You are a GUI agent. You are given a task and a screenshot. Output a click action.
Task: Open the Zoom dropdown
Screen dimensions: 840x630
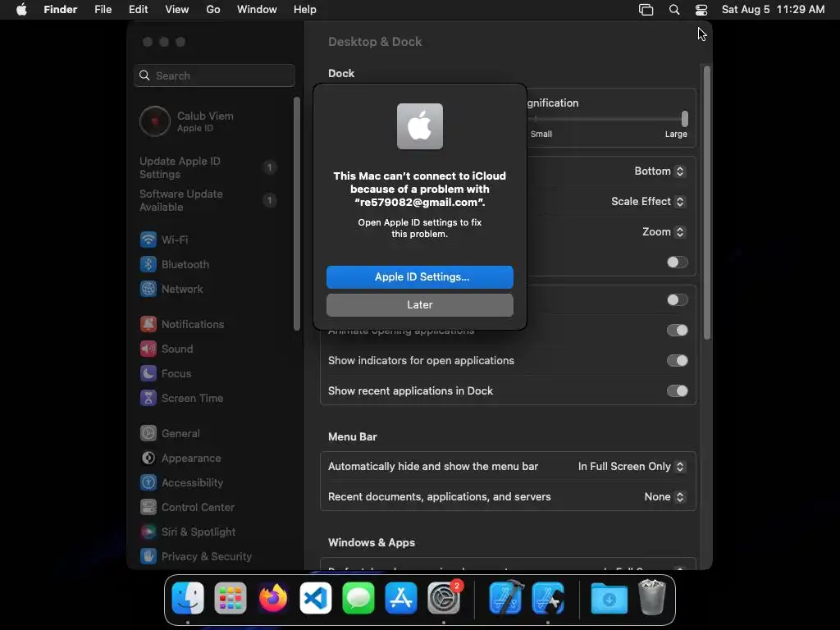(x=664, y=232)
